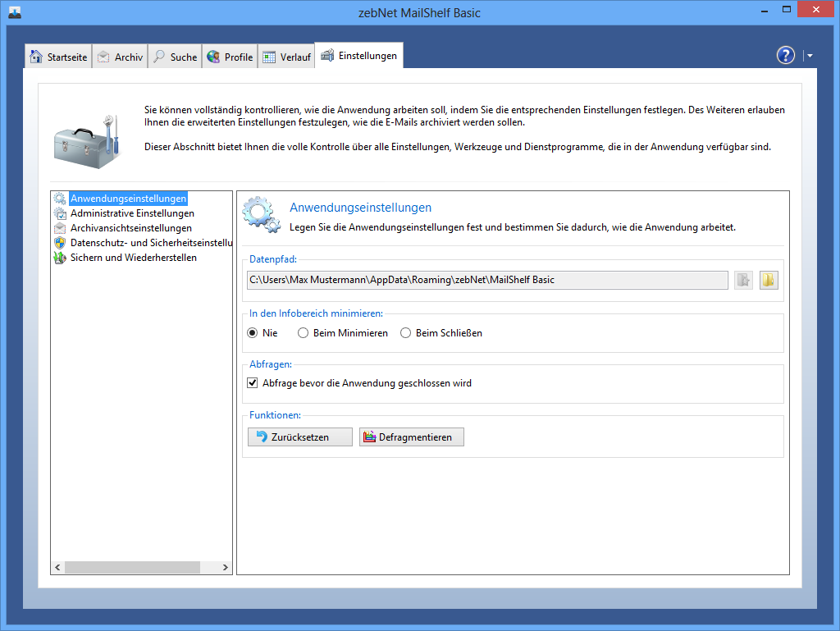Click the help question mark icon
840x631 pixels.
pos(785,55)
